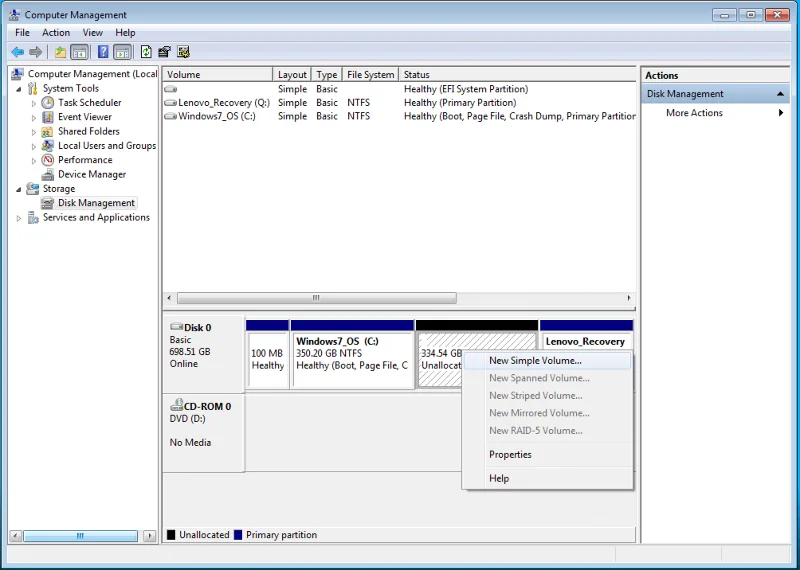Click Computer Management (Local) root icon
Screen dimensions: 800x570
(x=17, y=74)
